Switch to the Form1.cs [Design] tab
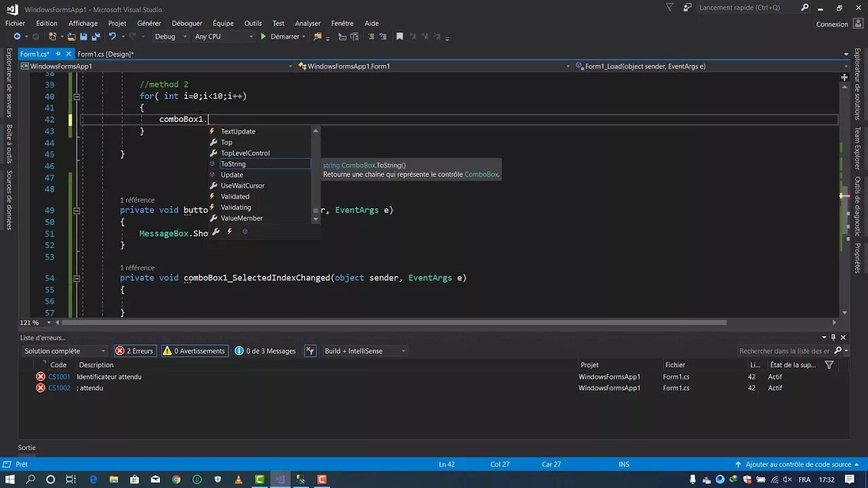The height and width of the screenshot is (488, 868). [x=106, y=54]
